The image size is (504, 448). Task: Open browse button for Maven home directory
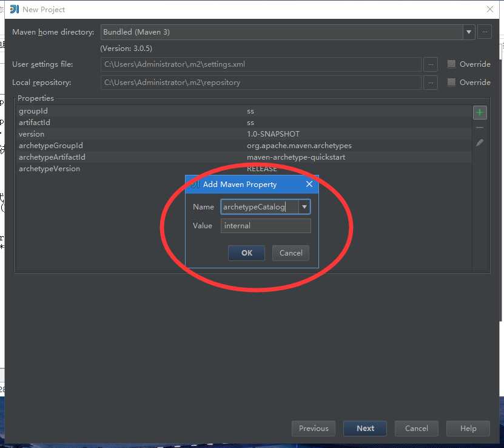point(485,32)
